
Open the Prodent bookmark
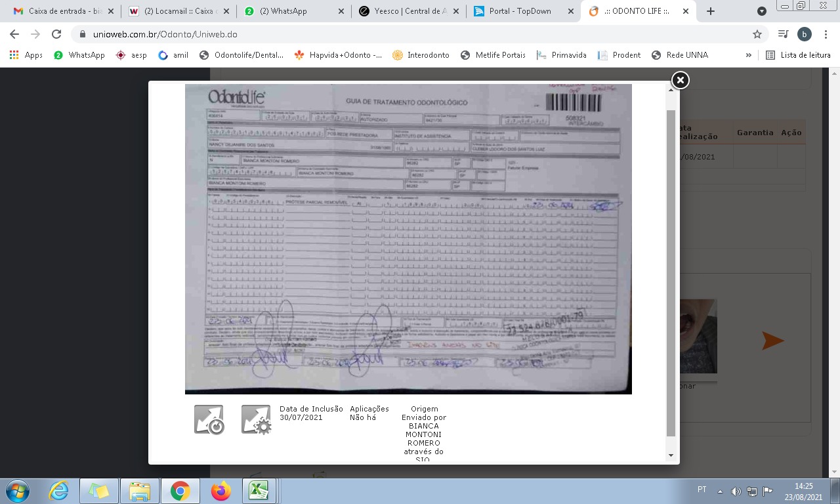point(619,55)
